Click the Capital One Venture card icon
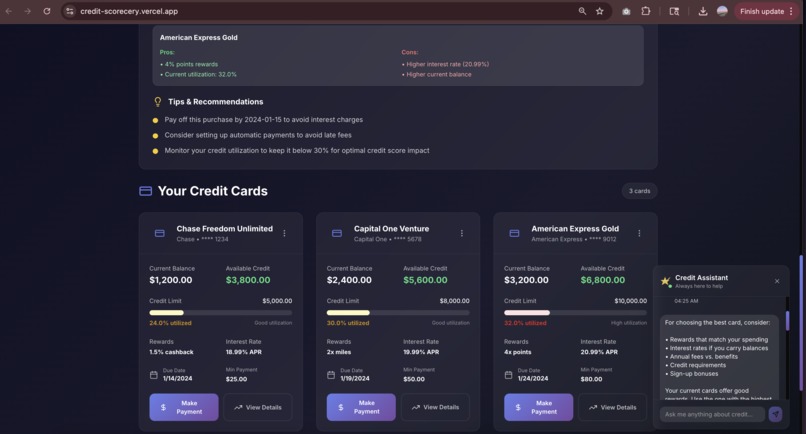Screen dimensions: 806x434 [x=337, y=233]
